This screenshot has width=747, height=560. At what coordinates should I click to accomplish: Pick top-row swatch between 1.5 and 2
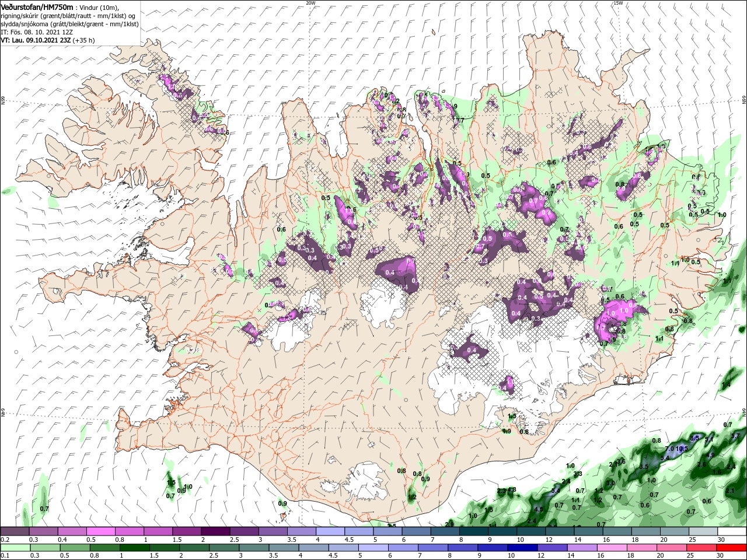coord(186,531)
